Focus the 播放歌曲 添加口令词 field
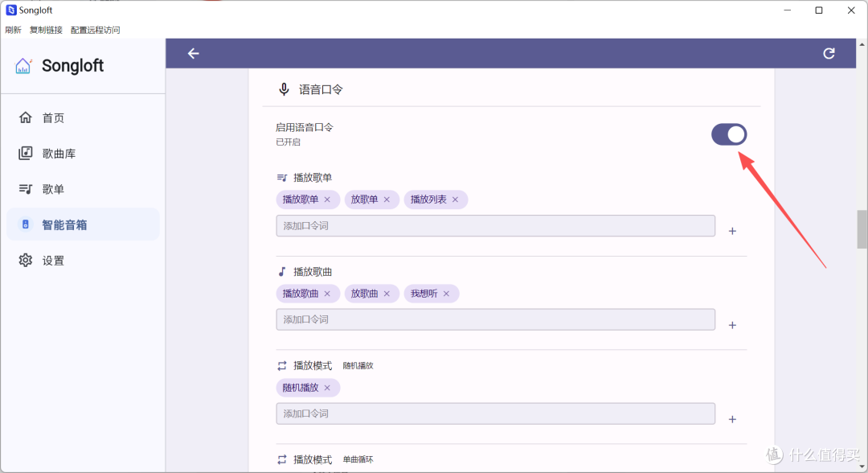 495,319
